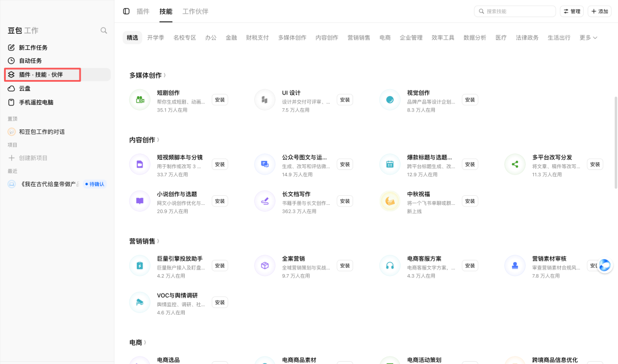Open 巨量引擎投放助手 skill icon
618x364 pixels.
click(x=140, y=266)
